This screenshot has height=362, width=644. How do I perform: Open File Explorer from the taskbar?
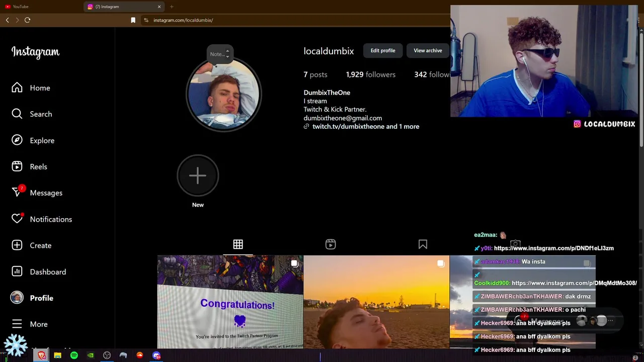tap(57, 355)
